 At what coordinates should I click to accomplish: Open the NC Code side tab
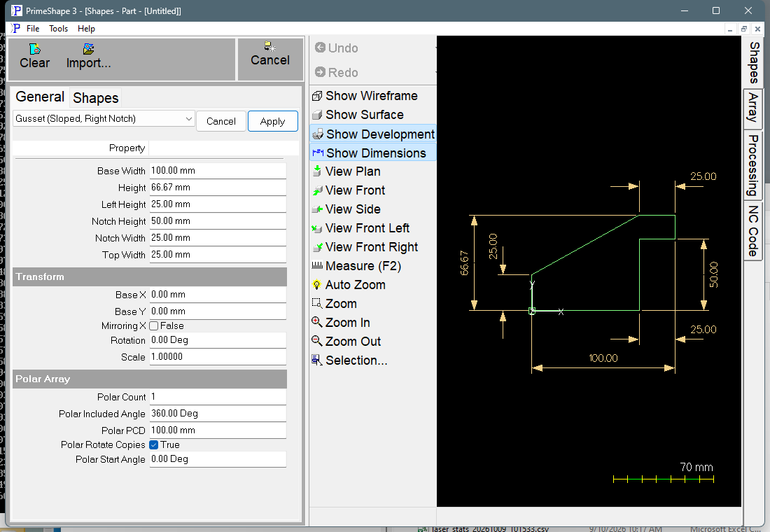tap(752, 231)
